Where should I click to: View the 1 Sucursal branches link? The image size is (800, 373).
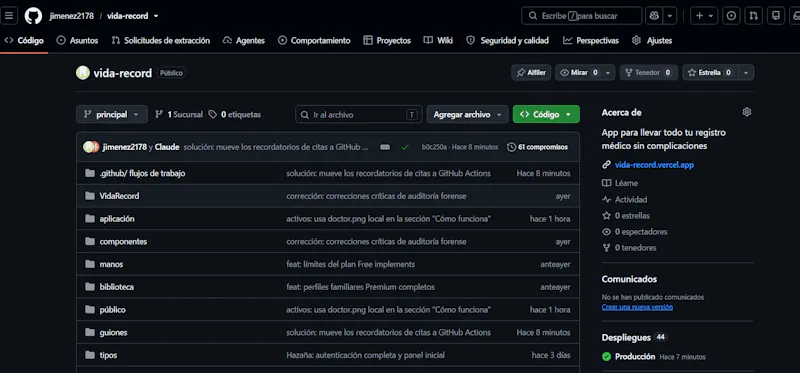[x=179, y=115]
